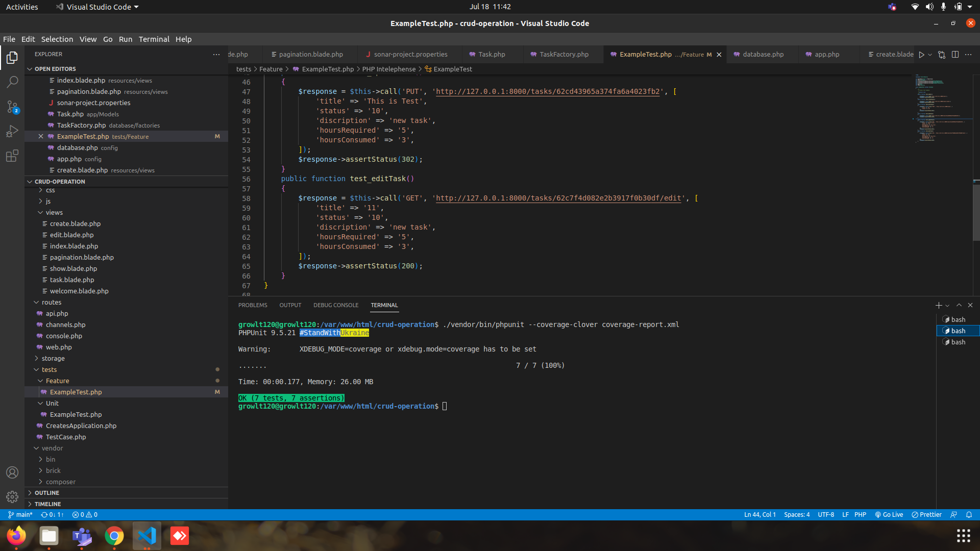Screen dimensions: 980x551
Task: Open the Extensions view
Action: click(12, 156)
